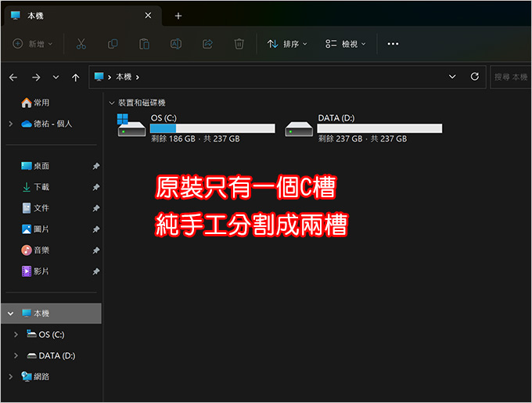Open 德祐 - 個人 OneDrive item

pos(47,124)
